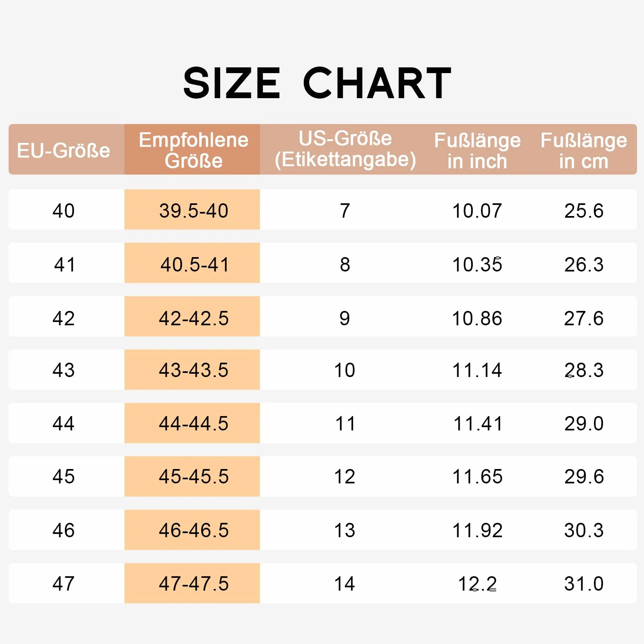644x644 pixels.
Task: Click the Fußlänge in inch header
Action: click(477, 149)
